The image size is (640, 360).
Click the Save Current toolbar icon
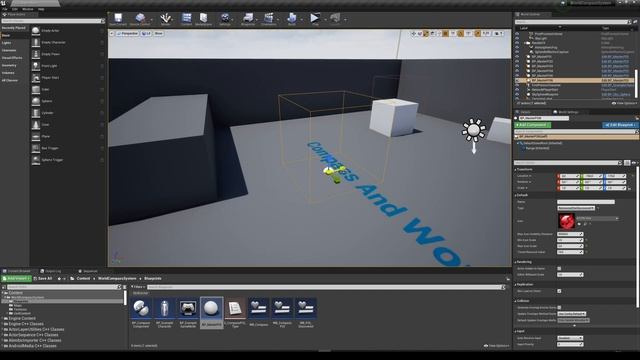(118, 19)
